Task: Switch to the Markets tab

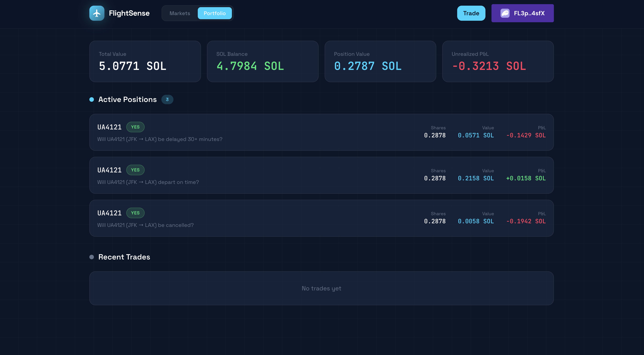Action: pyautogui.click(x=179, y=13)
